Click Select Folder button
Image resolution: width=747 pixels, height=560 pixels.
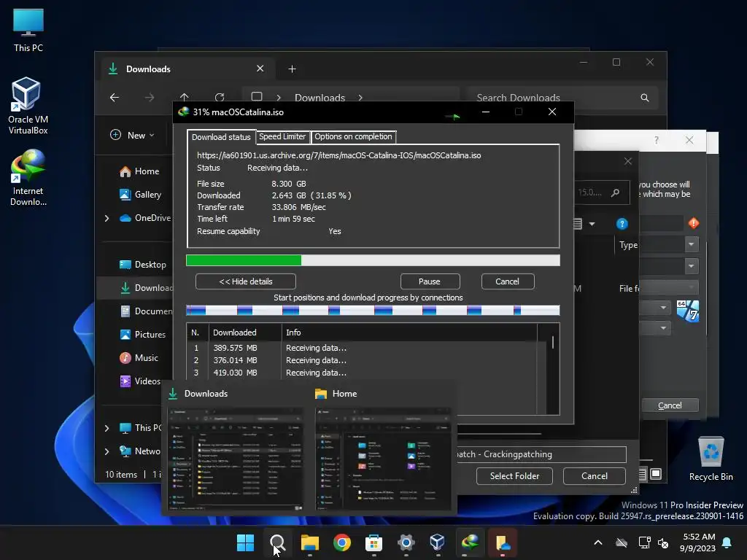click(x=514, y=476)
